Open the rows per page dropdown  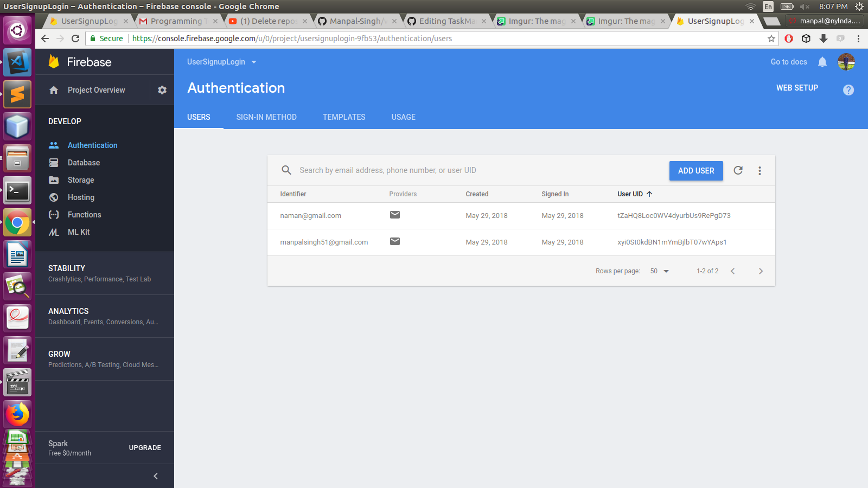coord(660,271)
